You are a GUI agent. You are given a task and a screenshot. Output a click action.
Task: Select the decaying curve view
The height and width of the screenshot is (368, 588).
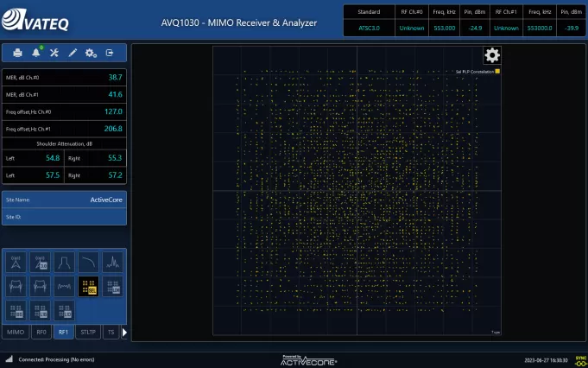tap(88, 262)
